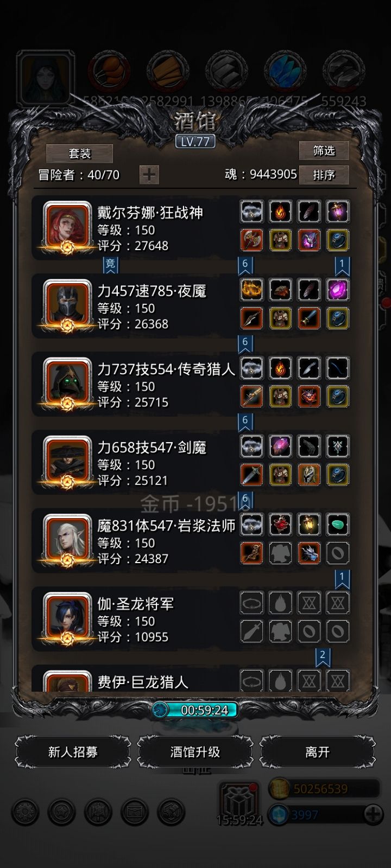Select the 戴尔芬娜·狂战神 hero portrait
This screenshot has width=391, height=868.
click(x=67, y=227)
